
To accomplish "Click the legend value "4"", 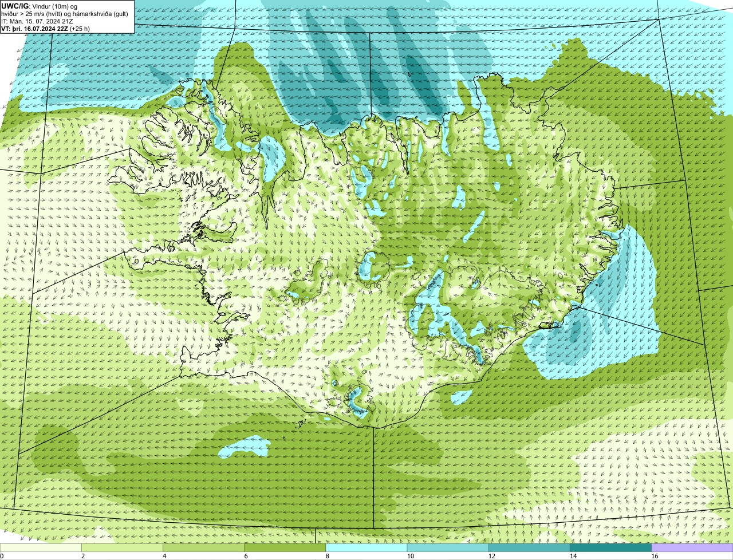I will 165,556.
